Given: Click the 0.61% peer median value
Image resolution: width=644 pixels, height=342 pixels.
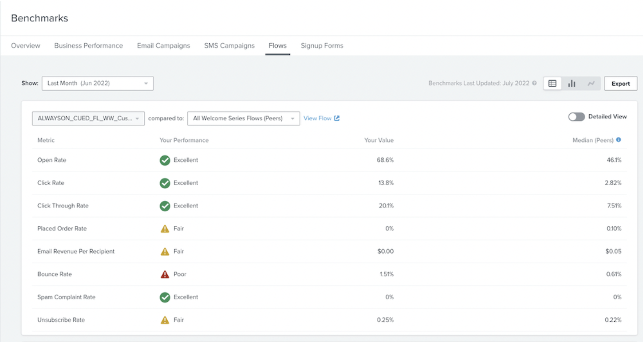Looking at the screenshot, I should [x=614, y=274].
